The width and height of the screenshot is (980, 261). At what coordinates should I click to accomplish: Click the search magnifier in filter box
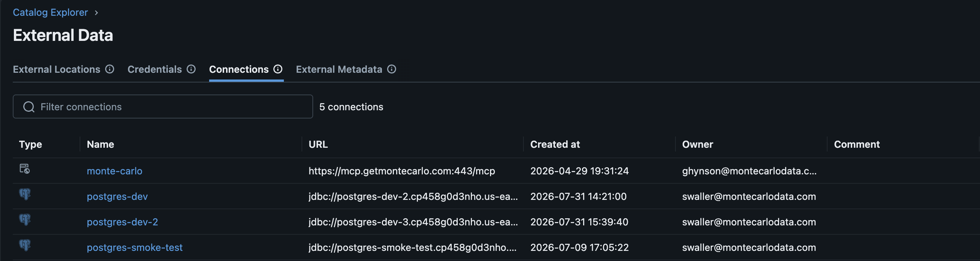point(29,107)
